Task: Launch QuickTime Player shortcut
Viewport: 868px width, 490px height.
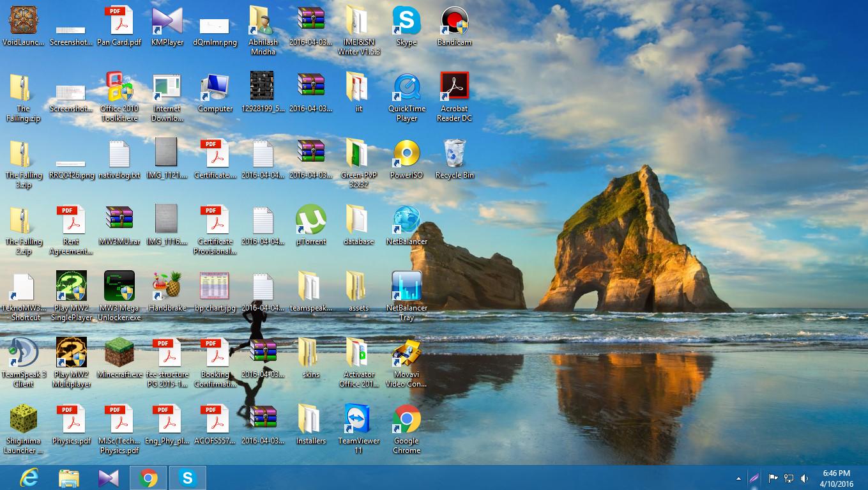Action: (407, 97)
